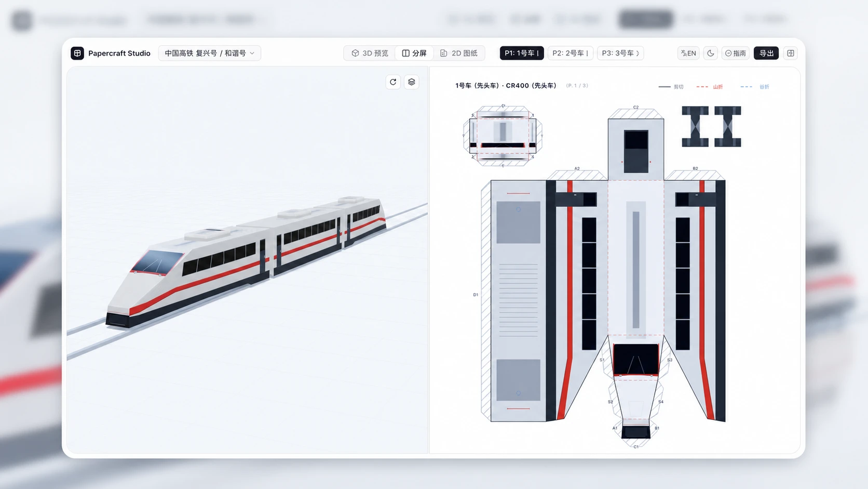Open the 指南 guide
Screen dimensions: 868x489
coord(736,53)
